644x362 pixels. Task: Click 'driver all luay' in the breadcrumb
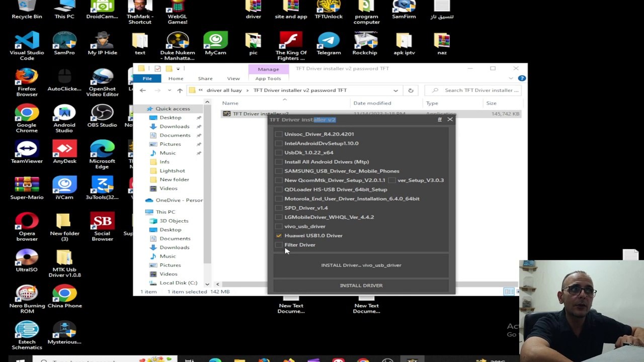point(224,90)
